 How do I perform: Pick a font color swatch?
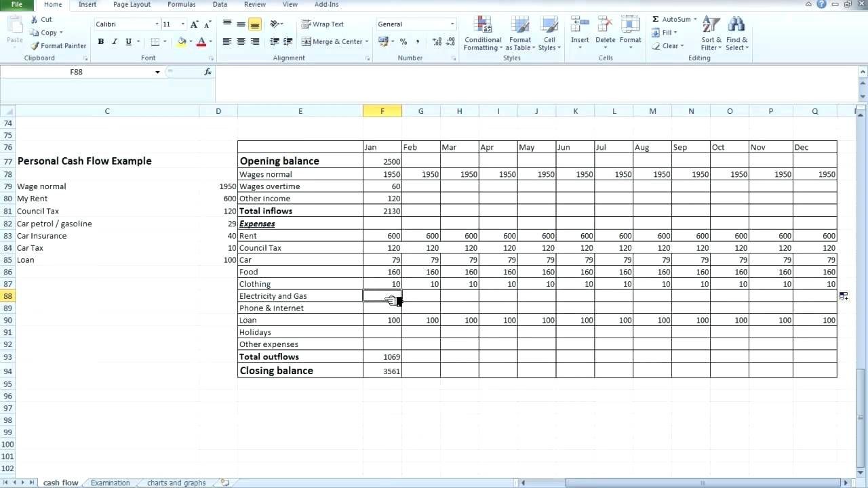(201, 41)
